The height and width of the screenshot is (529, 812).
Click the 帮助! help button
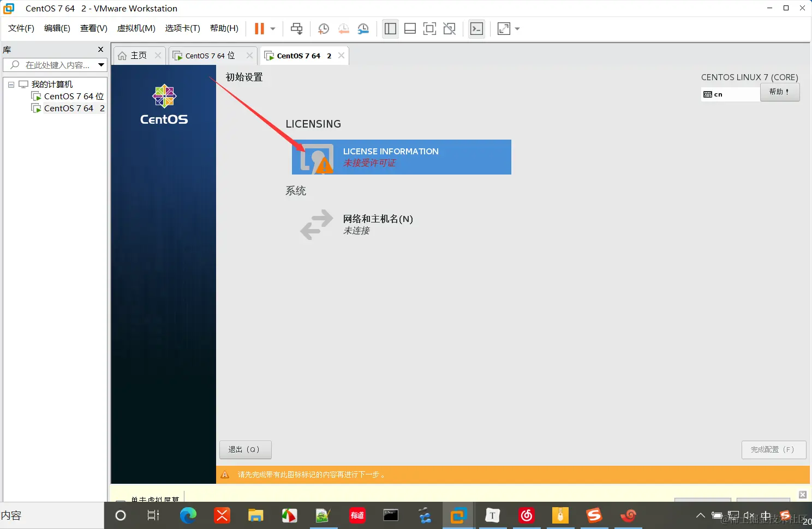780,92
